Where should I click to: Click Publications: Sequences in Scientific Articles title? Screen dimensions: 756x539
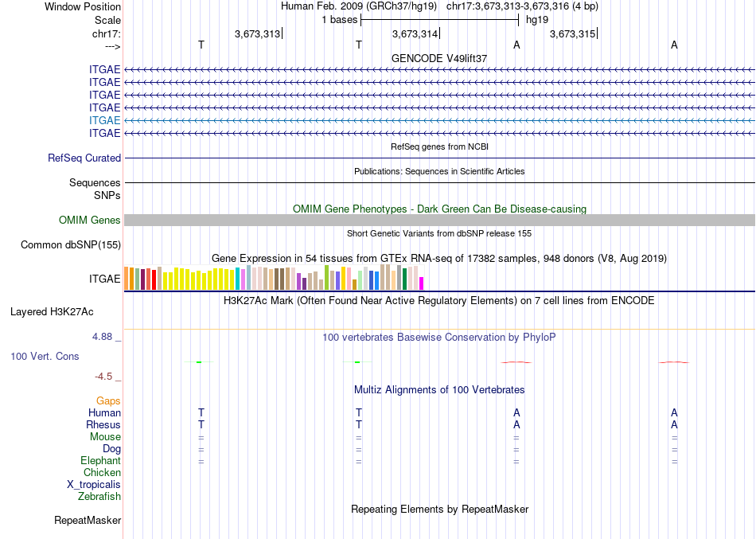[439, 171]
